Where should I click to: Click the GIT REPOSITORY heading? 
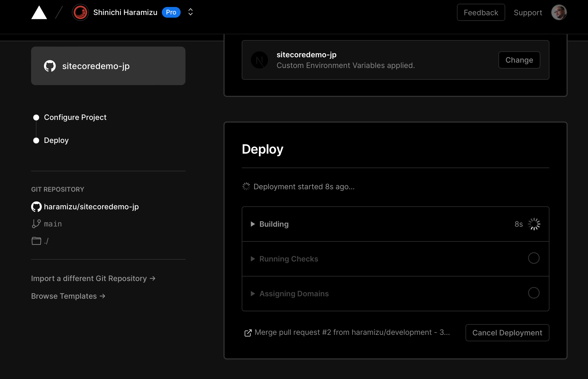click(58, 189)
